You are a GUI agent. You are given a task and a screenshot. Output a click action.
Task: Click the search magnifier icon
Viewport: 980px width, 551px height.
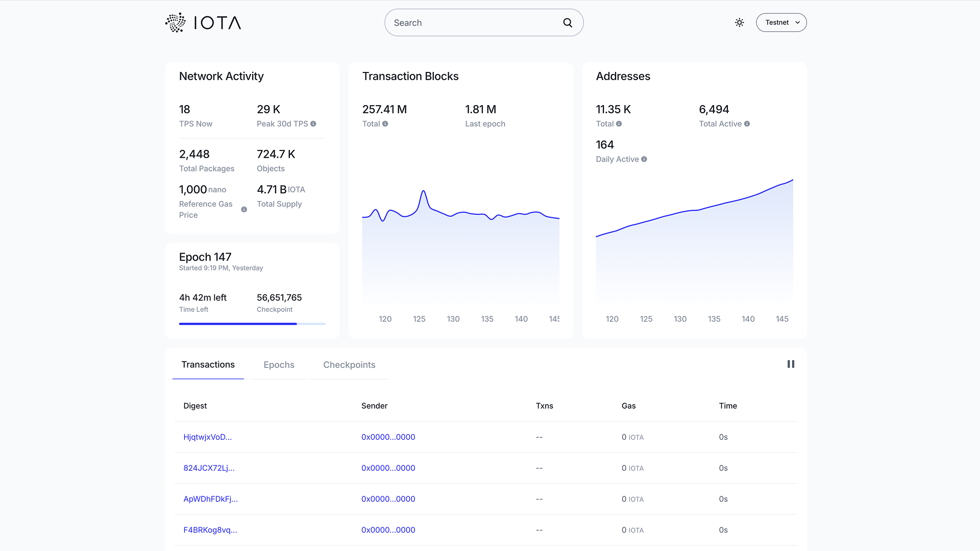pyautogui.click(x=568, y=22)
